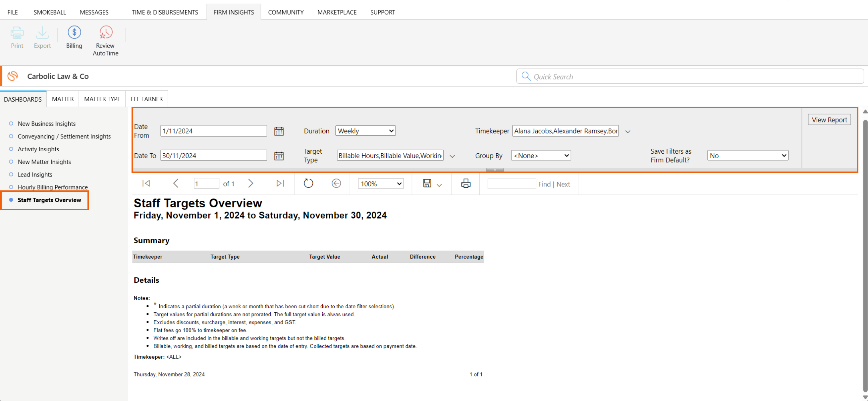Screen dimensions: 868x401
Task: Refresh the report
Action: [x=308, y=183]
